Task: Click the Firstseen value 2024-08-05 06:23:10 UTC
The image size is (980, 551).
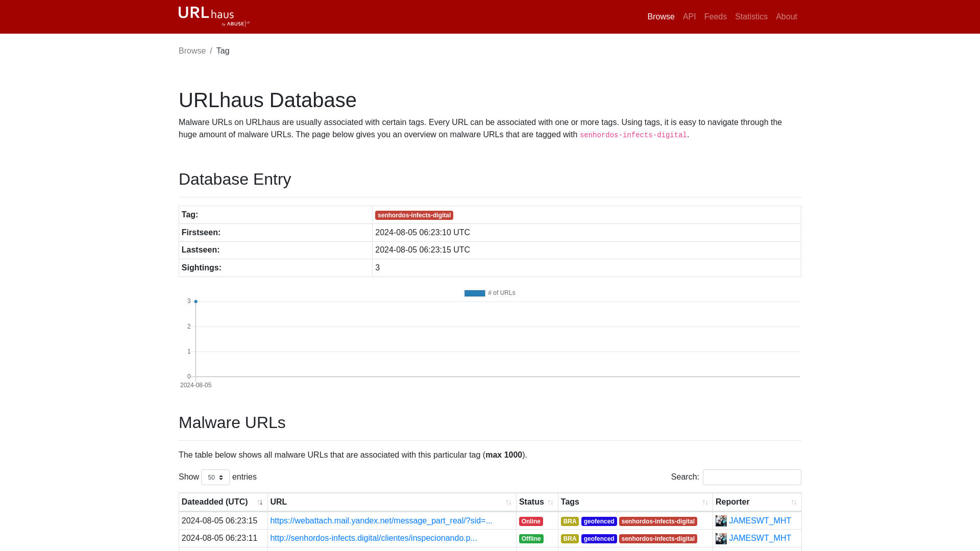Action: pyautogui.click(x=423, y=233)
